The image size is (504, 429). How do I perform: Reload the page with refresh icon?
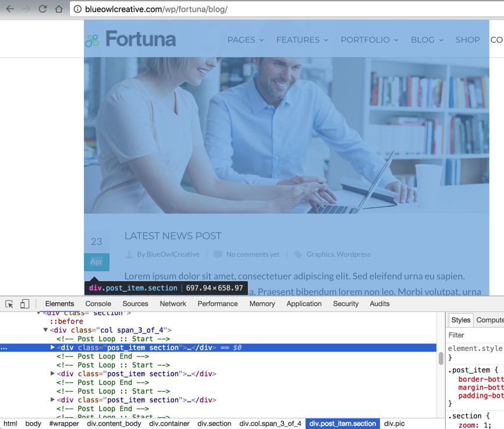point(42,9)
